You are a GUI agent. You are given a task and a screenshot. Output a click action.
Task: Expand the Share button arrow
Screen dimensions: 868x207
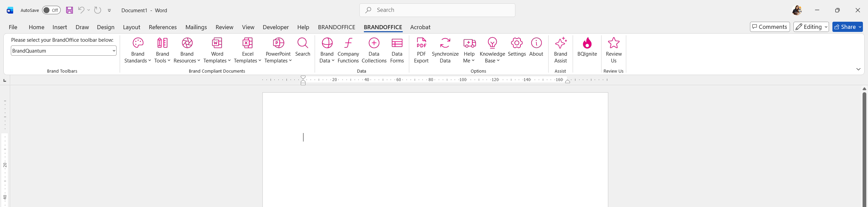pyautogui.click(x=860, y=27)
